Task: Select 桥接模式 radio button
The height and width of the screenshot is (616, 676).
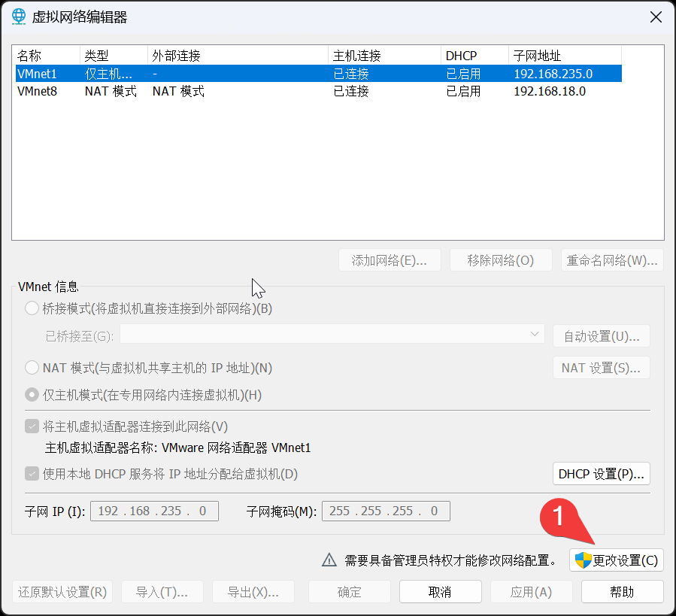Action: [x=32, y=308]
